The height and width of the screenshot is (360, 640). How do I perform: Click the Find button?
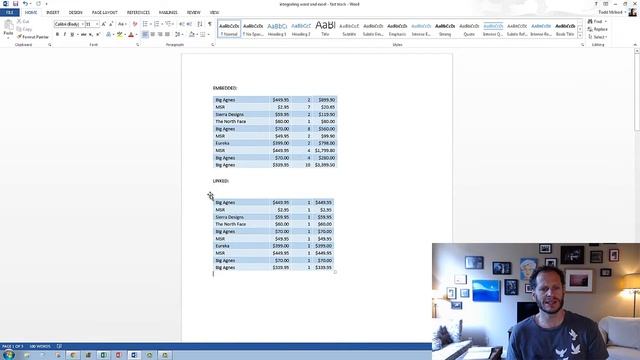point(595,21)
